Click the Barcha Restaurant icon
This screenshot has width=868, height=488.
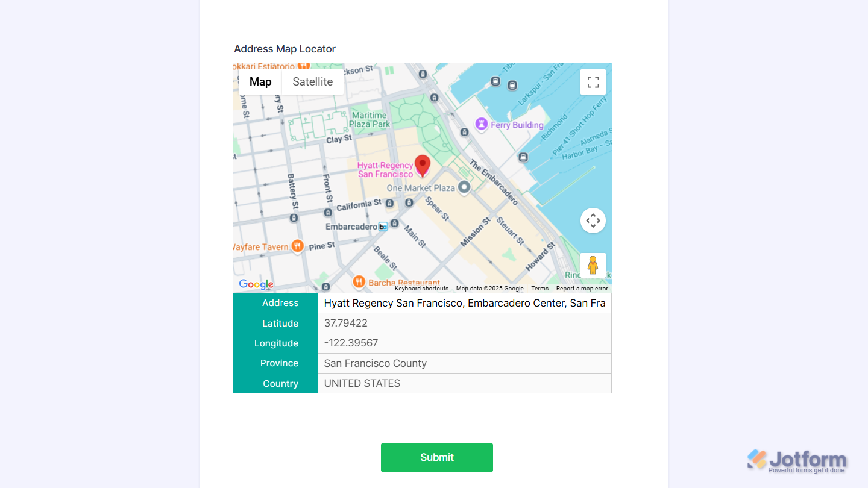pyautogui.click(x=359, y=281)
